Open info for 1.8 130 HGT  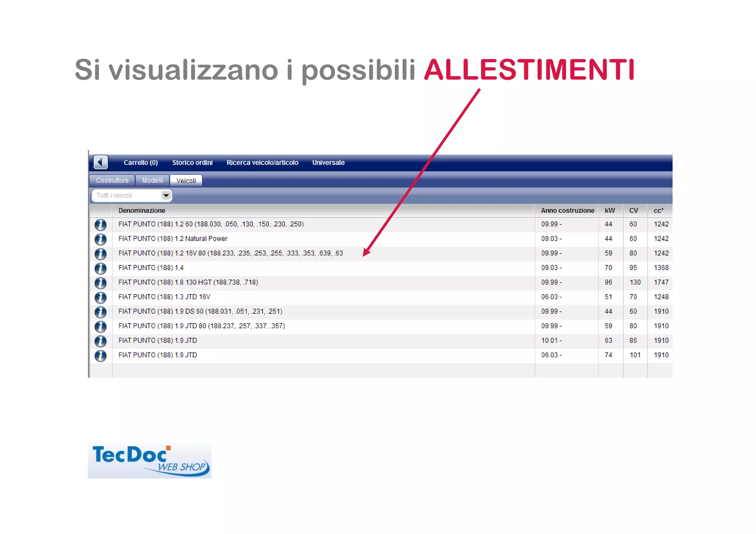pyautogui.click(x=100, y=283)
